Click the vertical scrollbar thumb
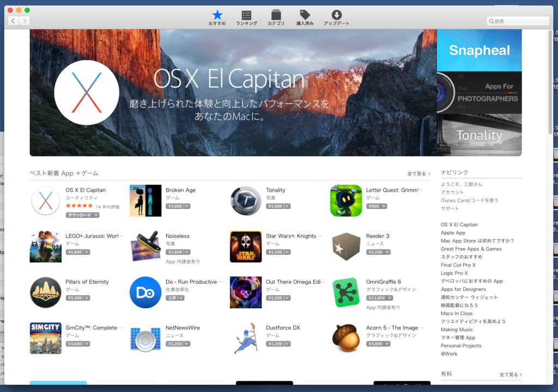Viewport: 558px width, 392px height. pos(550,83)
